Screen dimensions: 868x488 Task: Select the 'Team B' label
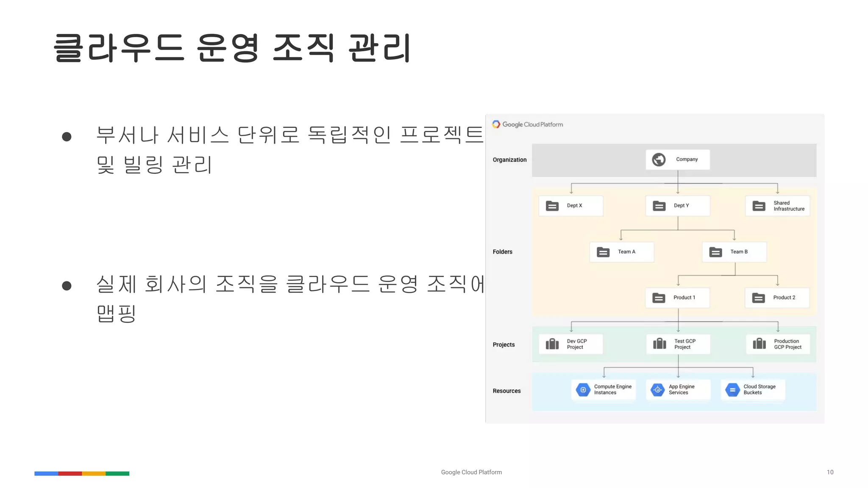(739, 252)
